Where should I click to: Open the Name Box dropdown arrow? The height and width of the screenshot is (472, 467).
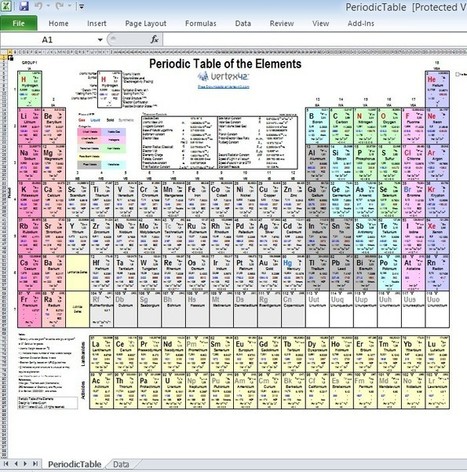coord(100,40)
